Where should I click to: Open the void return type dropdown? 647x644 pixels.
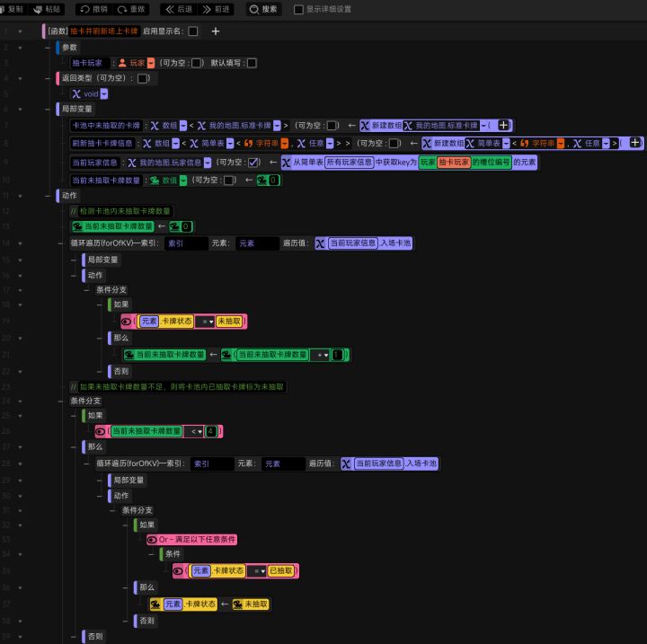pos(104,94)
